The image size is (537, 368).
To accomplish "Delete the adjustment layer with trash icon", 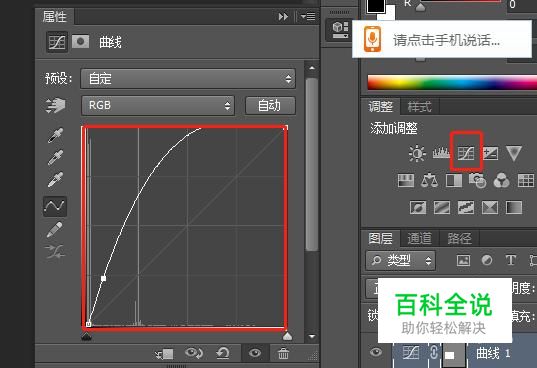I will coord(283,353).
